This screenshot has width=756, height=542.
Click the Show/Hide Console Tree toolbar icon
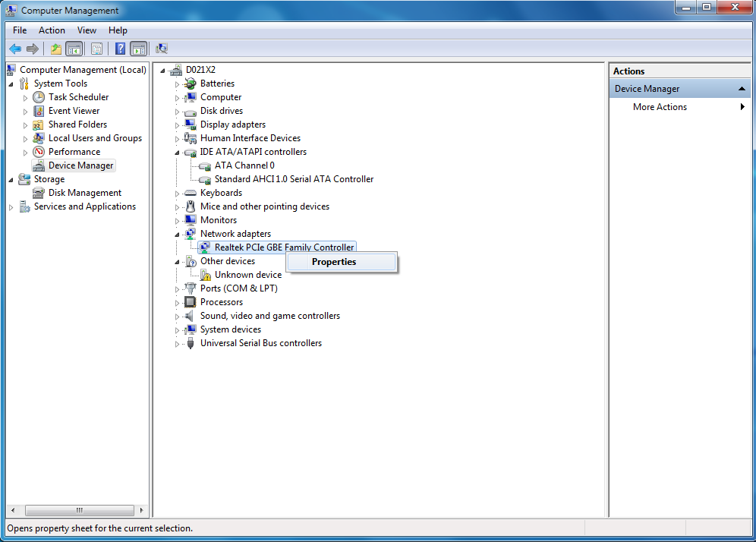(x=74, y=49)
